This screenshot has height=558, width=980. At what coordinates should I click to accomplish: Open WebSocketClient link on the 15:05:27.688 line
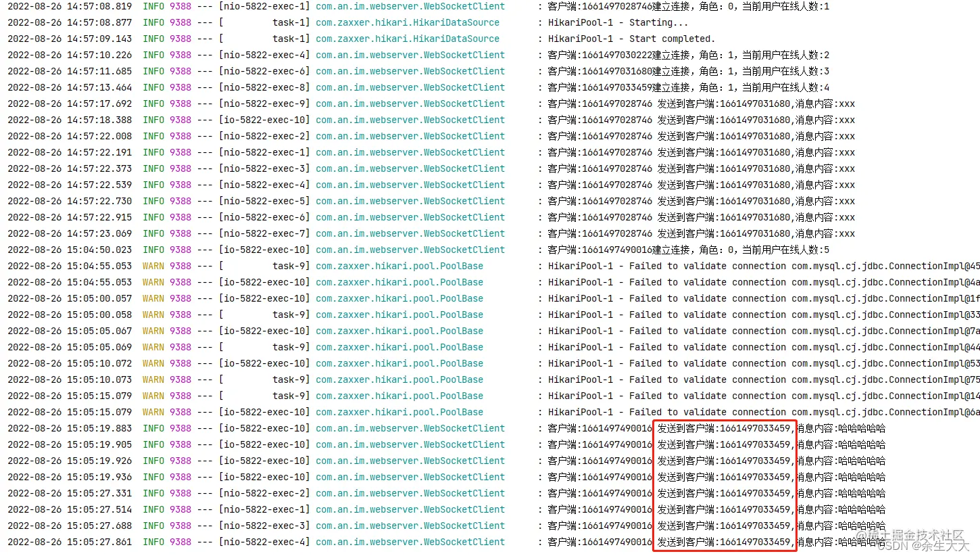tap(410, 526)
